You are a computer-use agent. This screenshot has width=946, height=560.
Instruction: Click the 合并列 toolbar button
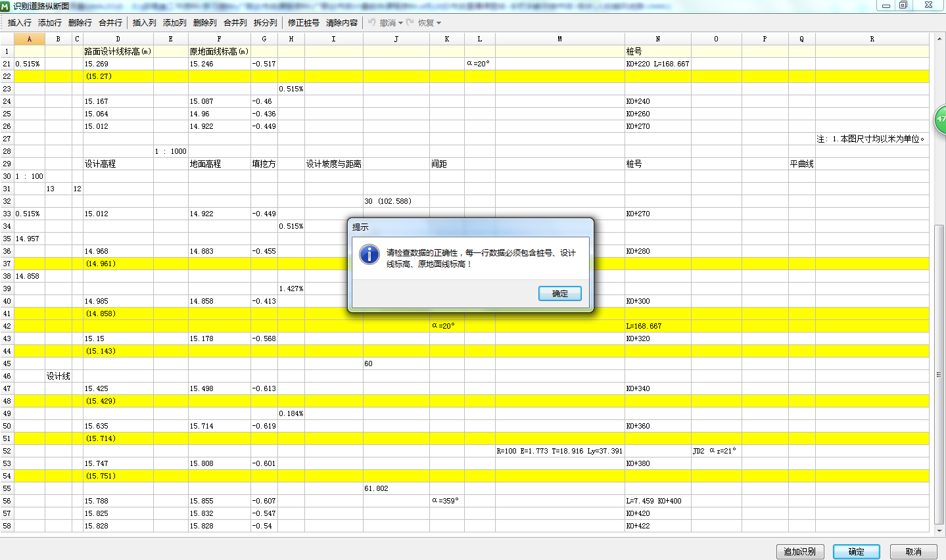click(235, 22)
